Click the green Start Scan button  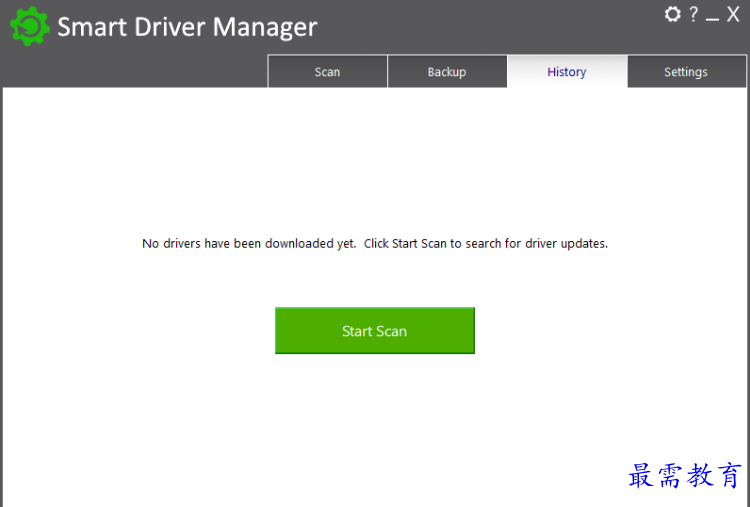point(375,331)
